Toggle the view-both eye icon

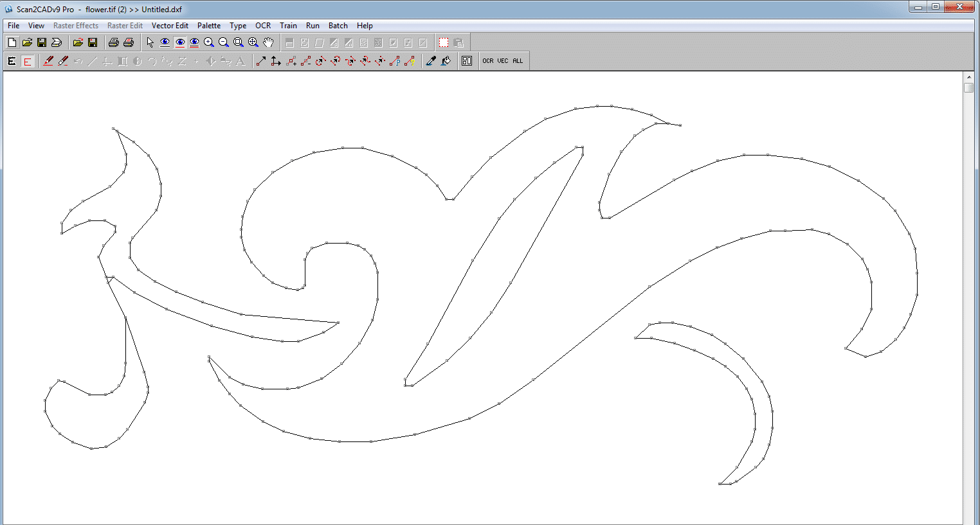194,42
